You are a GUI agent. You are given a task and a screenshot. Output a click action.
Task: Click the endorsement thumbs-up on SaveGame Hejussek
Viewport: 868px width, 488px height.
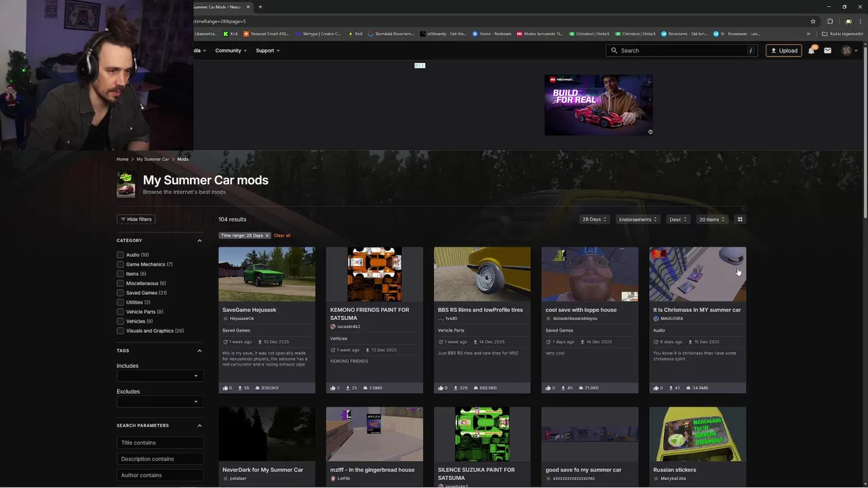[225, 388]
